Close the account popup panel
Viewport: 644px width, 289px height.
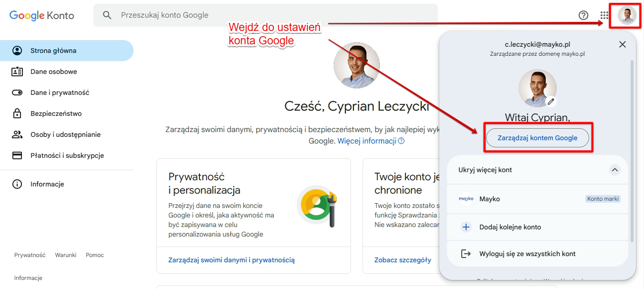point(622,44)
